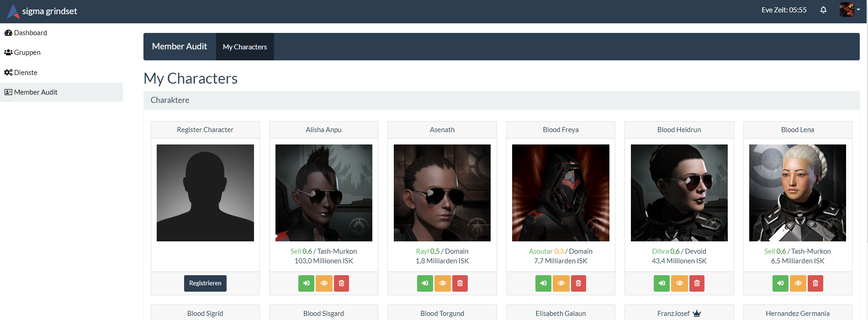This screenshot has height=320, width=868.
Task: Click Blood Heidrun's portrait
Action: click(679, 193)
